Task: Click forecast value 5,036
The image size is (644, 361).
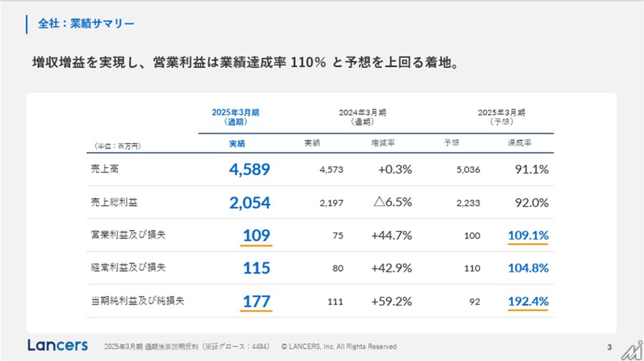Action: pyautogui.click(x=468, y=169)
